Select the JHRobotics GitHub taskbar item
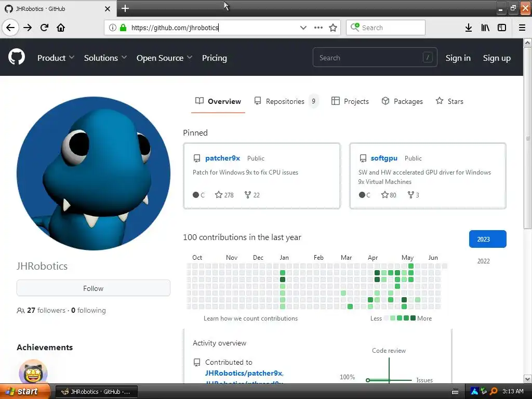Viewport: 532px width, 399px height. (96, 392)
